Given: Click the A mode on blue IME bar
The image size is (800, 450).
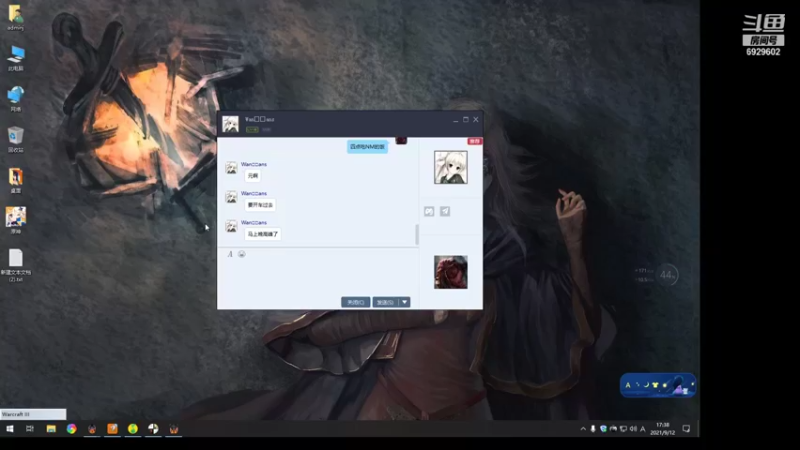Looking at the screenshot, I should point(628,385).
